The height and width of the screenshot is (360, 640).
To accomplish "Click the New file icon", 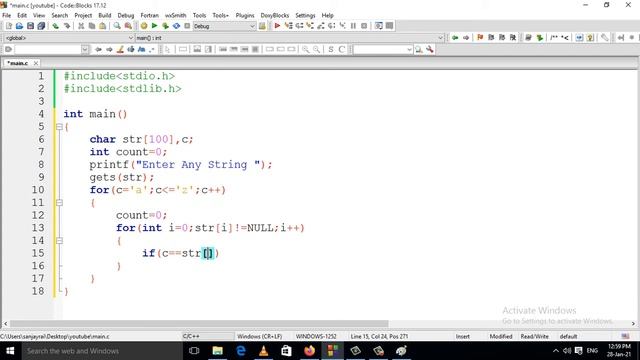I will click(9, 26).
